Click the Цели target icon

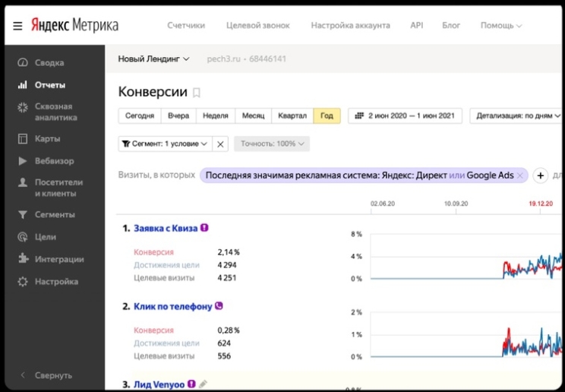(x=23, y=237)
